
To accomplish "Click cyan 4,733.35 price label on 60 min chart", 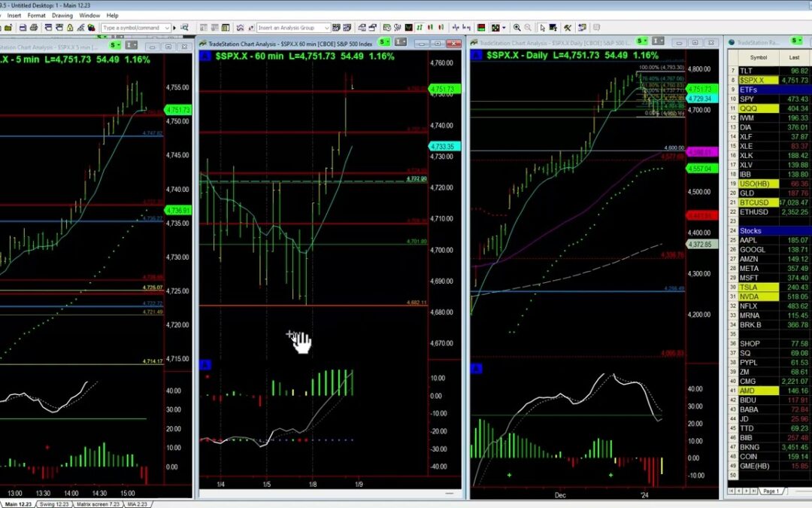I will (x=444, y=147).
